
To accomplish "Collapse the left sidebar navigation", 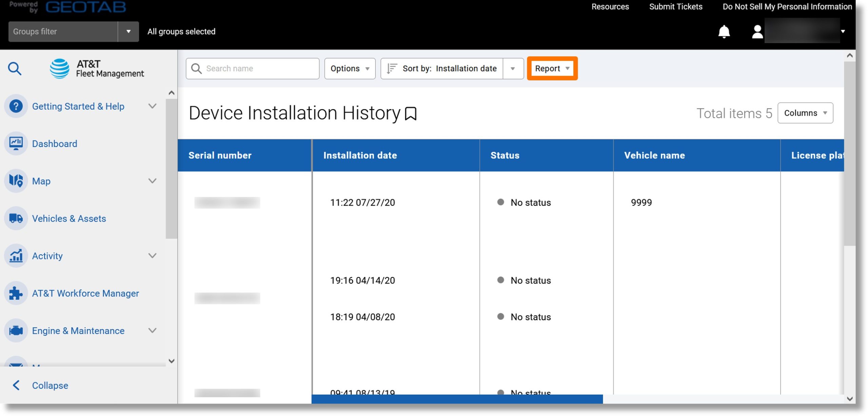I will tap(49, 385).
